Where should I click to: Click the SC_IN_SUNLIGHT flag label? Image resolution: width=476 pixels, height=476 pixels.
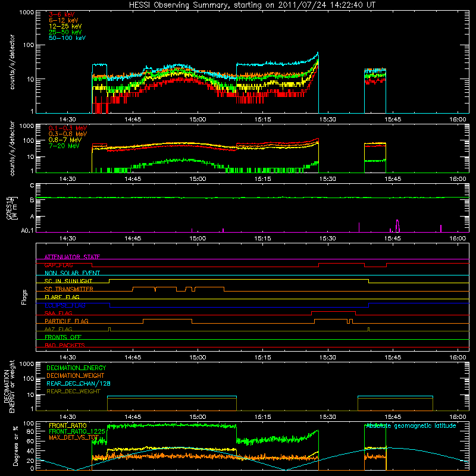(68, 281)
